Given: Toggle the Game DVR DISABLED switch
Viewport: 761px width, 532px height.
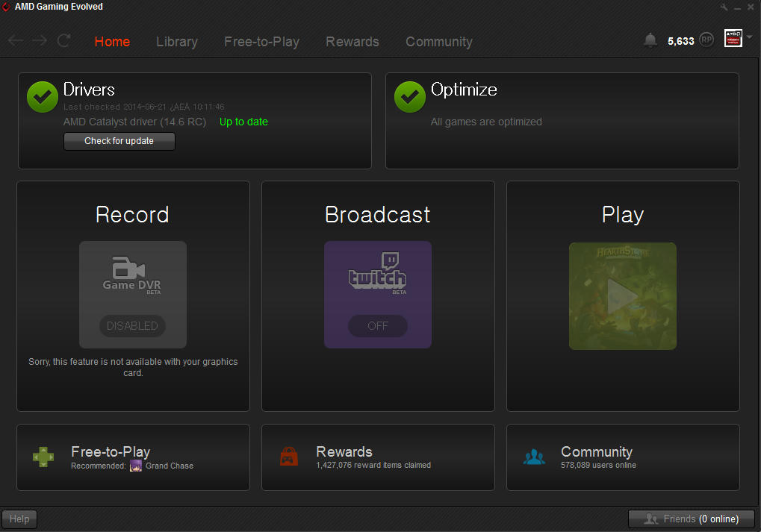Looking at the screenshot, I should [132, 326].
